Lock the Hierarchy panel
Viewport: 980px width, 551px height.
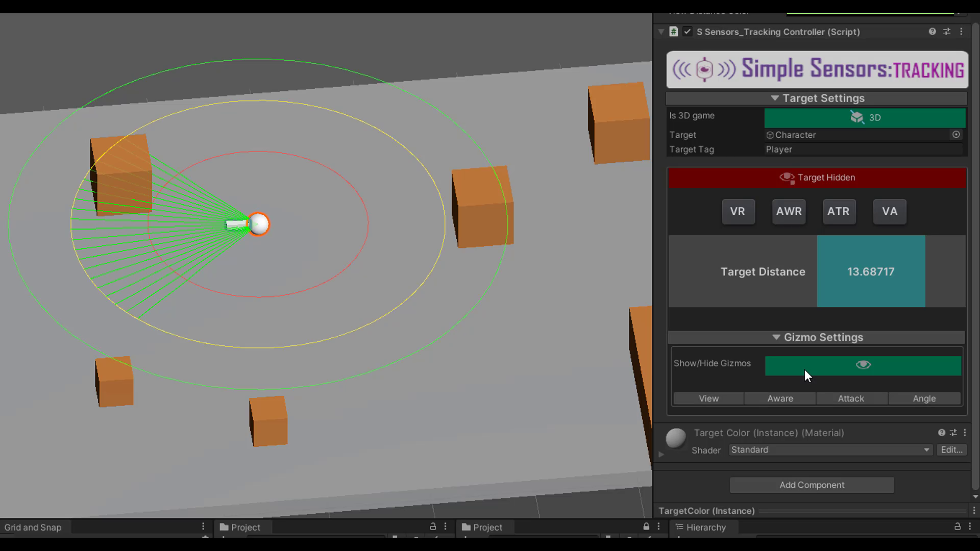pyautogui.click(x=958, y=527)
